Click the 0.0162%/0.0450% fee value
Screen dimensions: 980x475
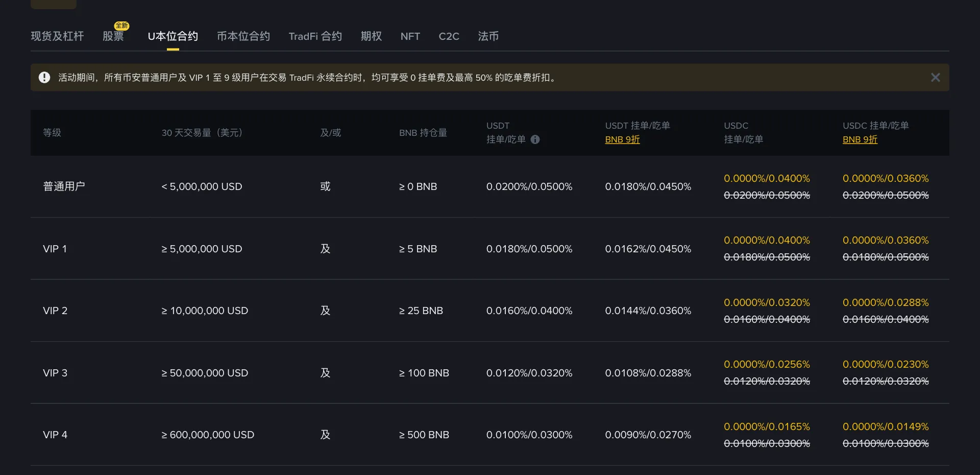click(648, 249)
